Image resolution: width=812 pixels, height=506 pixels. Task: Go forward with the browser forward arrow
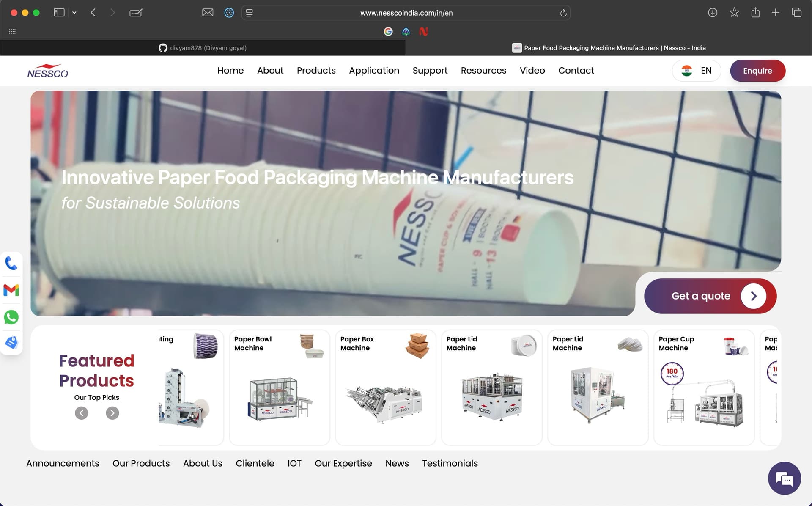[x=112, y=13]
